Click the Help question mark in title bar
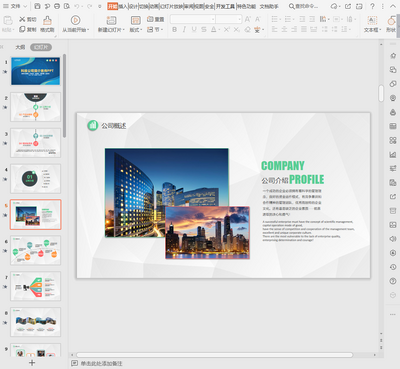 [x=373, y=6]
